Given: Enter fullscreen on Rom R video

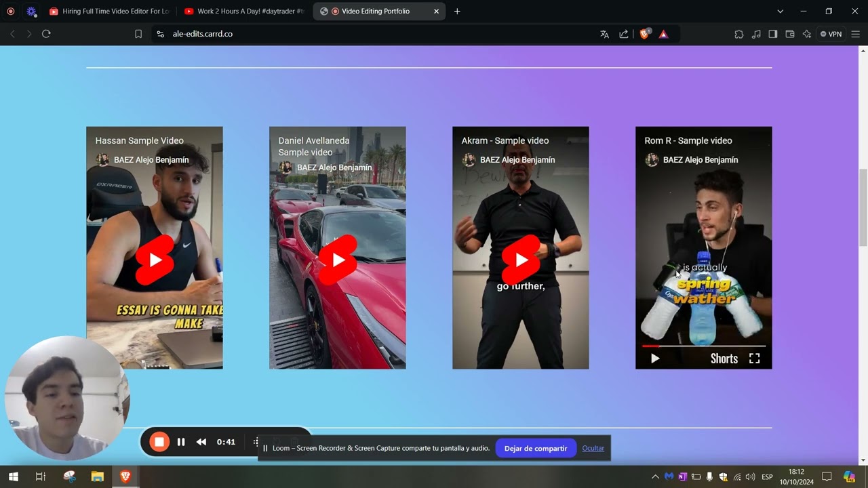Looking at the screenshot, I should point(754,359).
